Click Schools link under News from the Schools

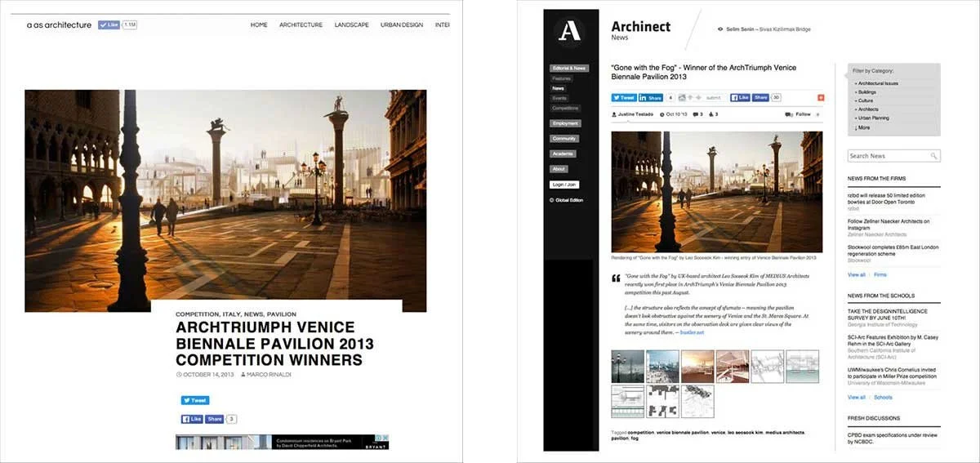pos(884,398)
